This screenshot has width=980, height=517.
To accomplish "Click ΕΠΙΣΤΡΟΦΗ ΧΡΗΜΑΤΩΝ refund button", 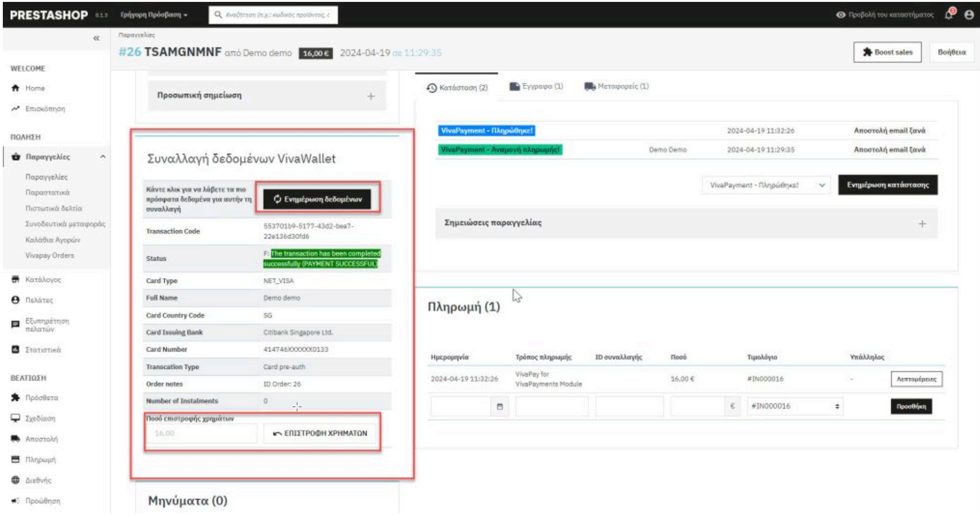I will click(x=320, y=433).
